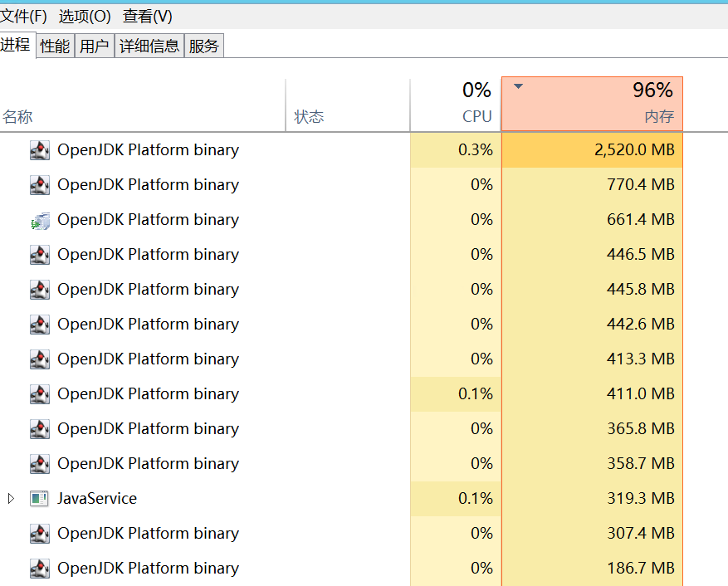Select OpenJDK Platform binary using 446.5 MB

click(148, 255)
